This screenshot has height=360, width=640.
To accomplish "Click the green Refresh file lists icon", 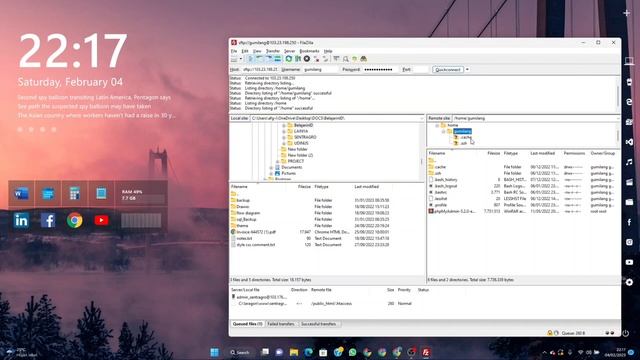I will (289, 59).
